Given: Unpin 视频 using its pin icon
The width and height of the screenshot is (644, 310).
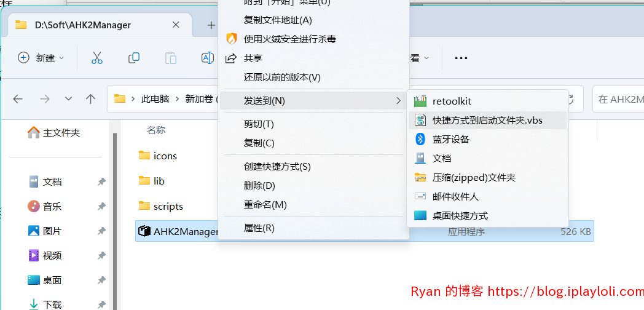Looking at the screenshot, I should pos(101,256).
